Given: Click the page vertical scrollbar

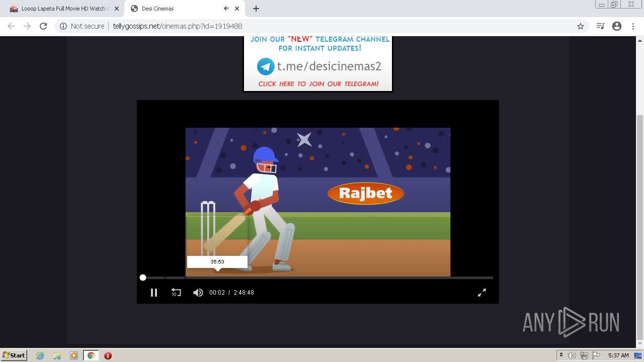Looking at the screenshot, I should coord(640,227).
